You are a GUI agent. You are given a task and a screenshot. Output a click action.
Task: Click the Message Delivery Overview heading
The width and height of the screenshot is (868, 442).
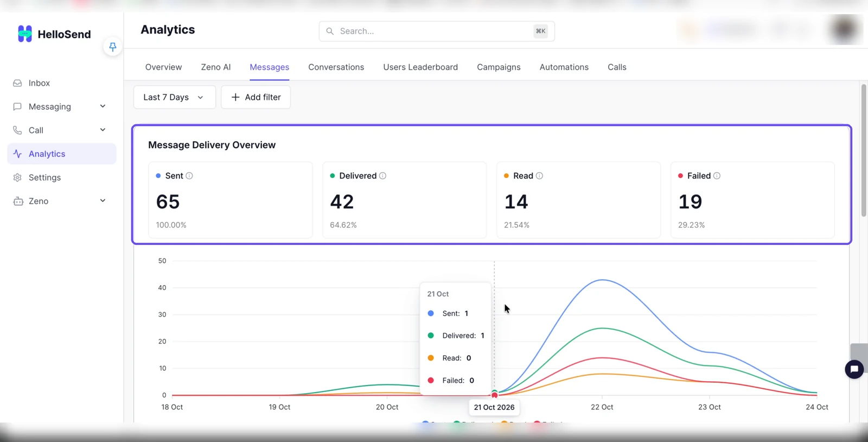pyautogui.click(x=212, y=145)
